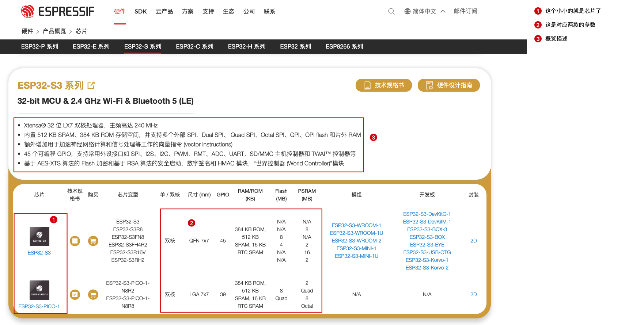Open the 硬件 menu

120,11
